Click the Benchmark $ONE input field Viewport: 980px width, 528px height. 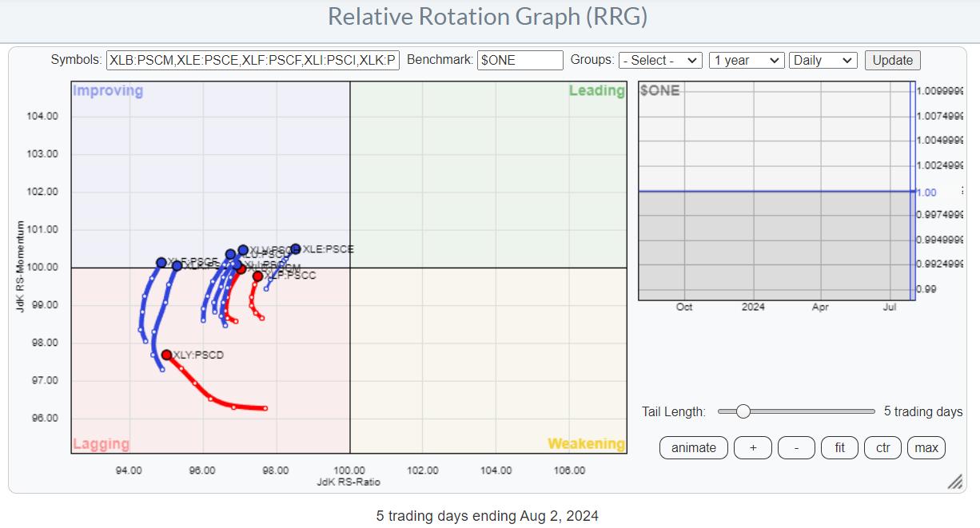(x=520, y=61)
